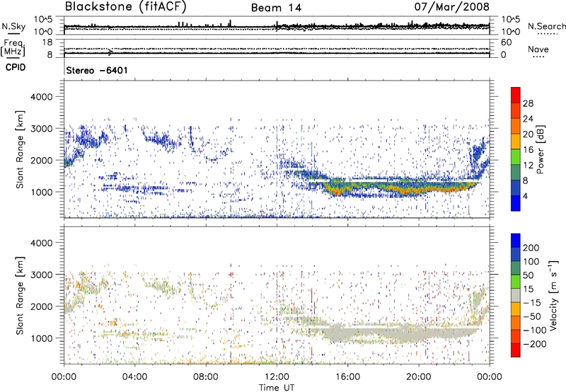Click the red -200 velocity swatch
The image size is (566, 392).
click(516, 350)
